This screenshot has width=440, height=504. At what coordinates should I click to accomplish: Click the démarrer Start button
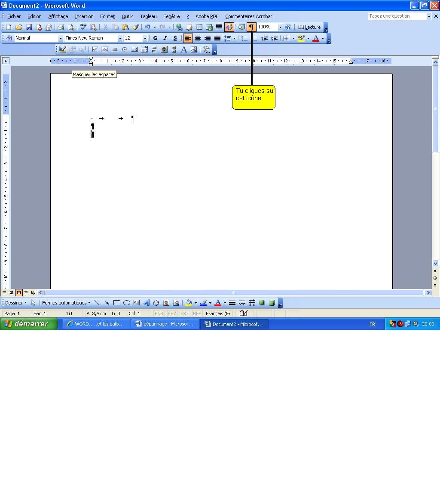pos(28,324)
